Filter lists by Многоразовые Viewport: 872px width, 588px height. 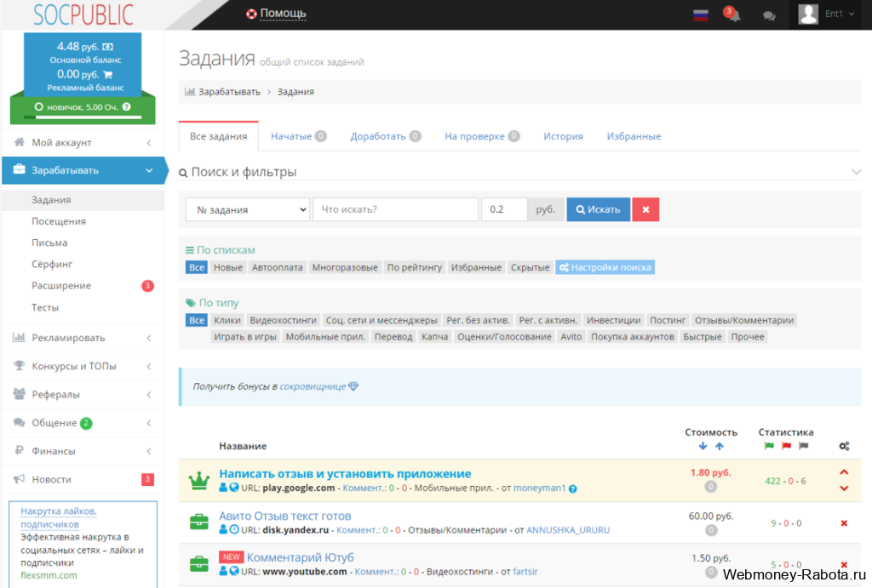(x=345, y=267)
